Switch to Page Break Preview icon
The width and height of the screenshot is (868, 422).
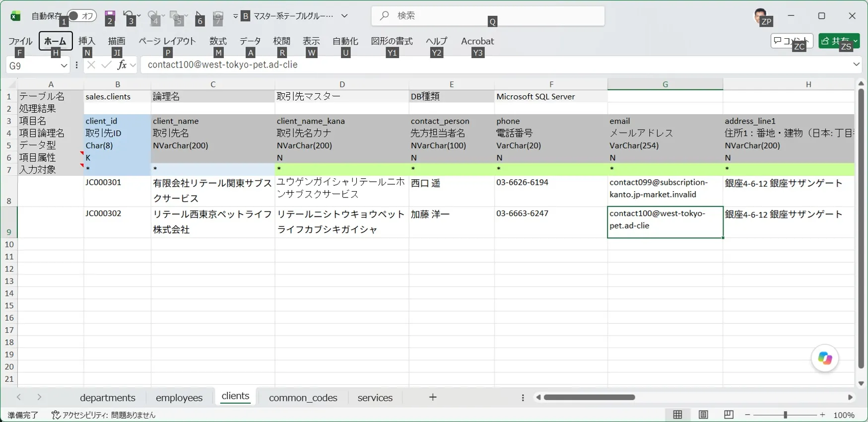729,415
